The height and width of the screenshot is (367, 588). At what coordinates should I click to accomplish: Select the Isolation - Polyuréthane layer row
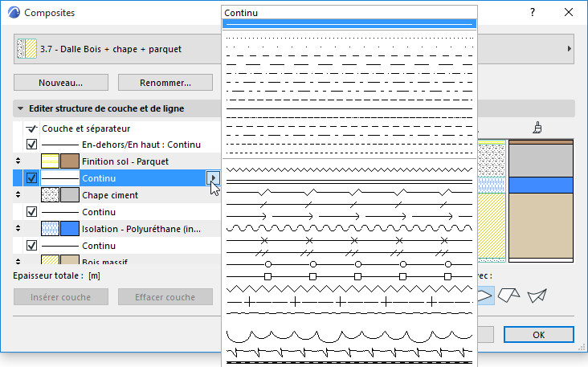point(116,229)
